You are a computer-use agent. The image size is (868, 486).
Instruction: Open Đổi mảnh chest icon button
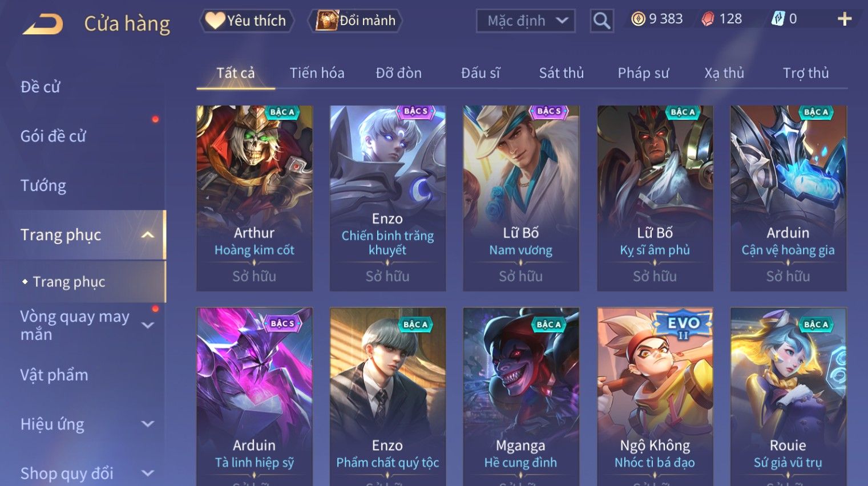[x=356, y=21]
